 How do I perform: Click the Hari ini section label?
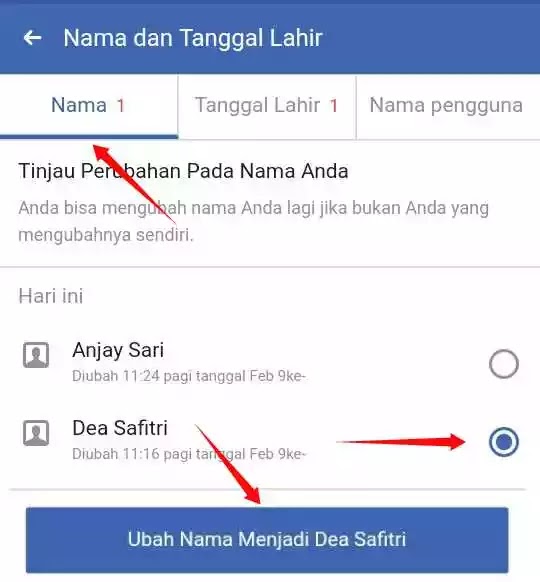(x=51, y=296)
